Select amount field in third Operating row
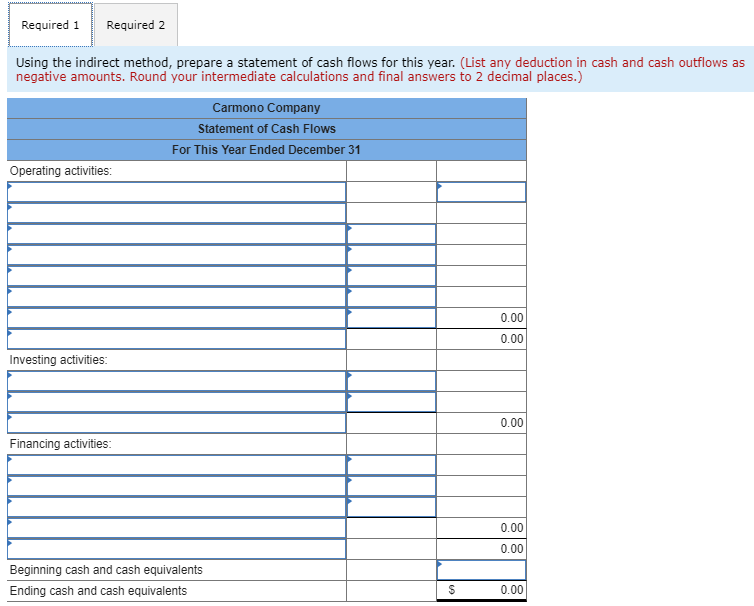 [x=391, y=234]
